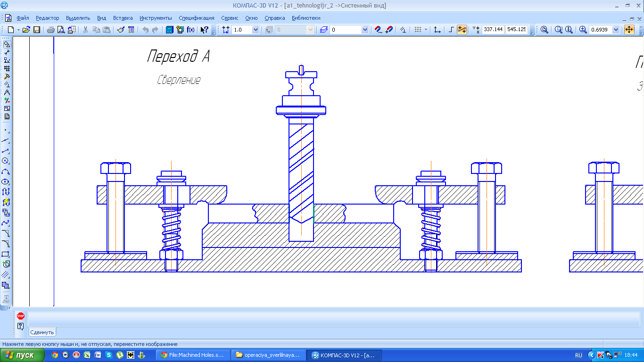The width and height of the screenshot is (644, 362).
Task: Open the Спецификация menu
Action: click(196, 18)
